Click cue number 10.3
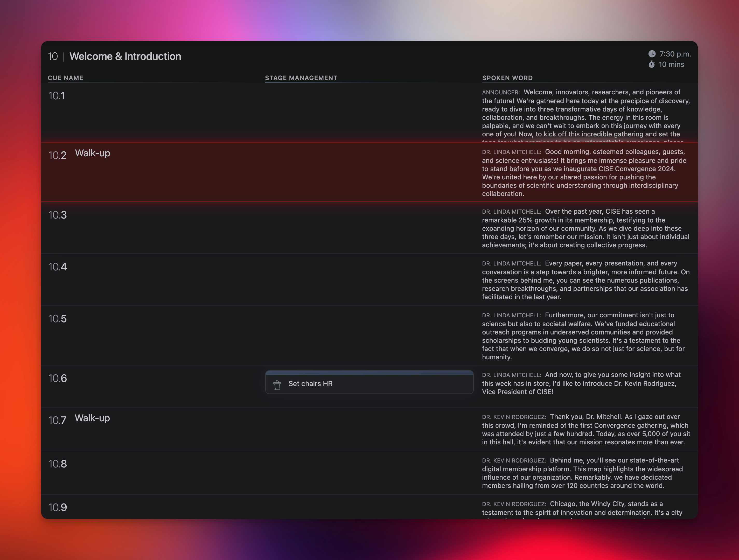Image resolution: width=739 pixels, height=560 pixels. coord(58,215)
